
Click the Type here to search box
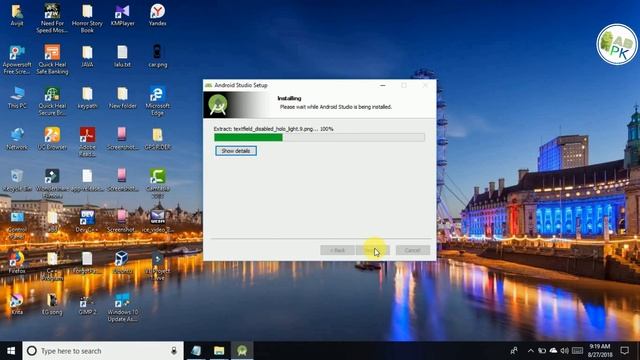click(103, 351)
